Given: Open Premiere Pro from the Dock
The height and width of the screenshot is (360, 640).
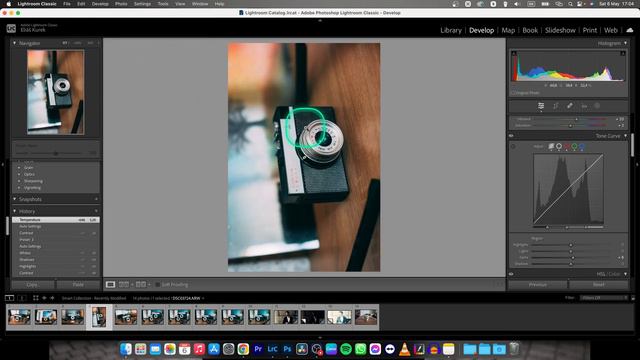Looking at the screenshot, I should [x=258, y=349].
